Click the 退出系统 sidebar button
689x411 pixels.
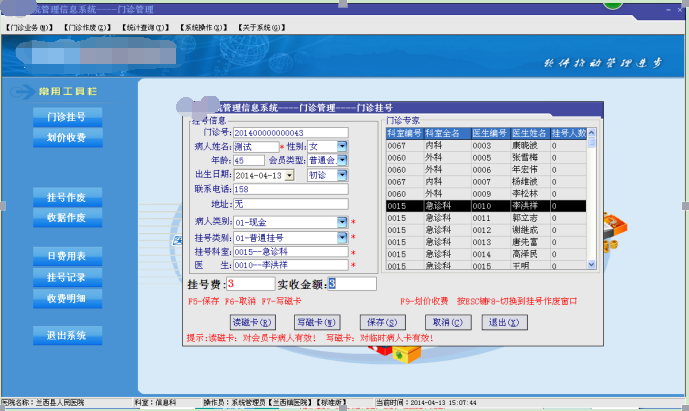point(67,335)
